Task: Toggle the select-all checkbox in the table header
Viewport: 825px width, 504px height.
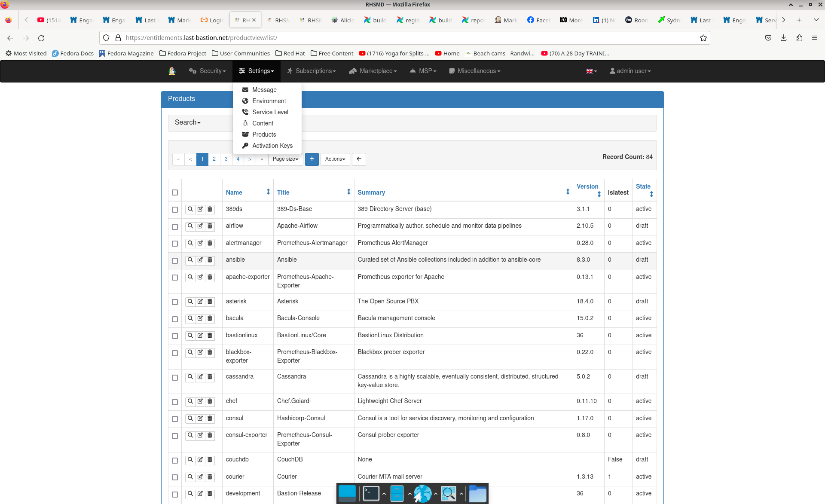Action: [175, 192]
